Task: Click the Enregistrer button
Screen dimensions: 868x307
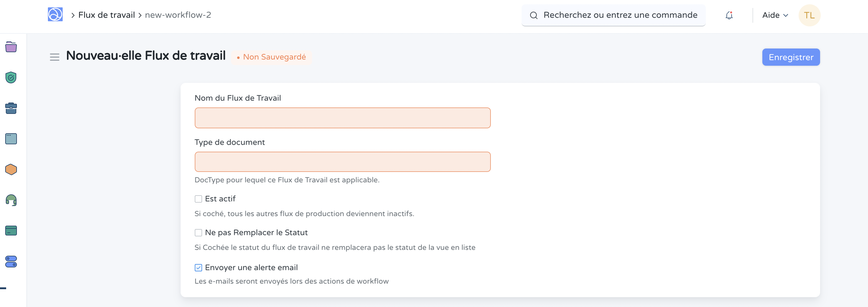Action: [x=791, y=57]
